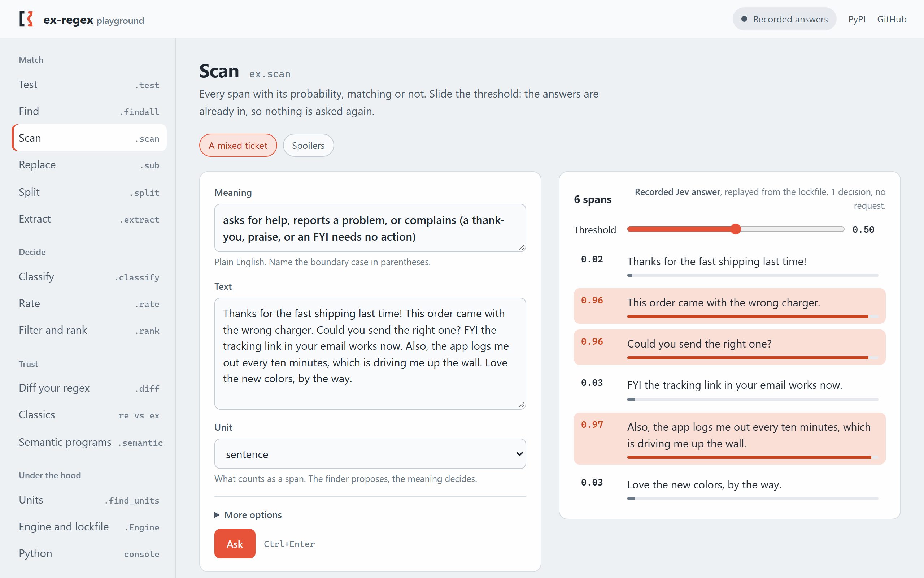924x578 pixels.
Task: Click the red Ask button
Action: tap(235, 544)
